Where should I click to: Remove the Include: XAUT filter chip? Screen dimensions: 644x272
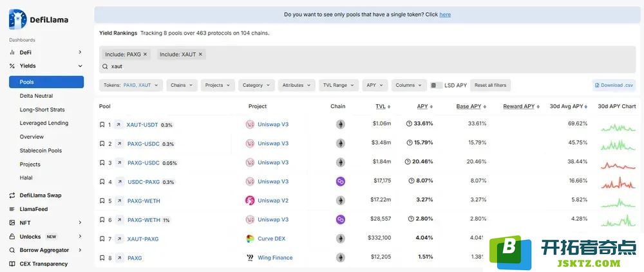(200, 54)
